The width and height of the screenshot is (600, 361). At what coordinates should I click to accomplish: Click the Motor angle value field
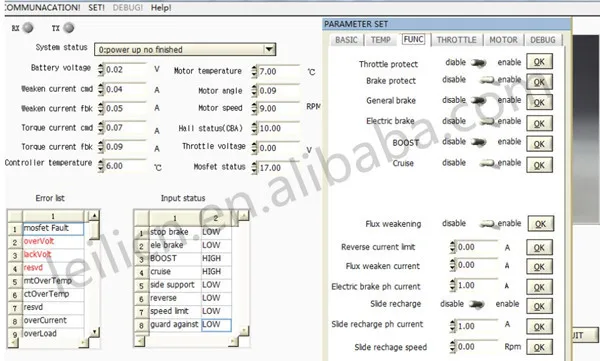[279, 91]
